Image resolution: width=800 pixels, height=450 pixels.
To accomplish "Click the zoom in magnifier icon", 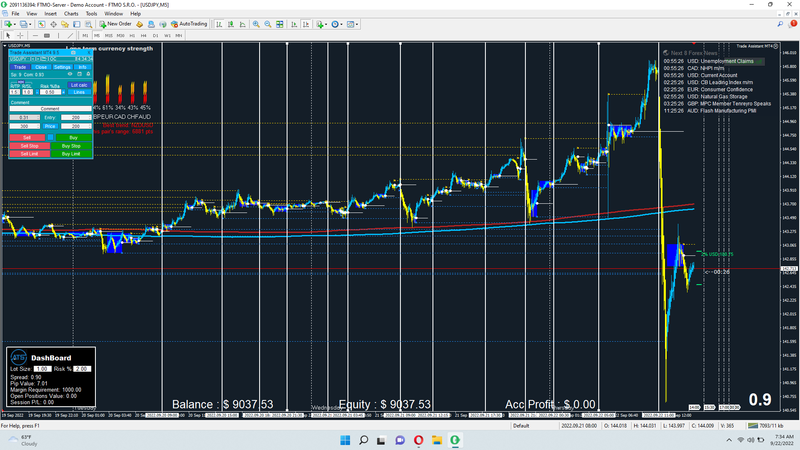I will tap(256, 24).
